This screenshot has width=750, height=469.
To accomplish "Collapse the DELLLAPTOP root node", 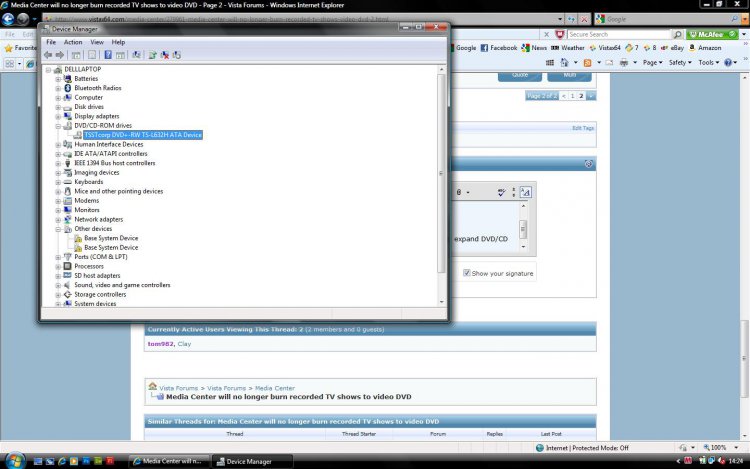I will [x=48, y=70].
